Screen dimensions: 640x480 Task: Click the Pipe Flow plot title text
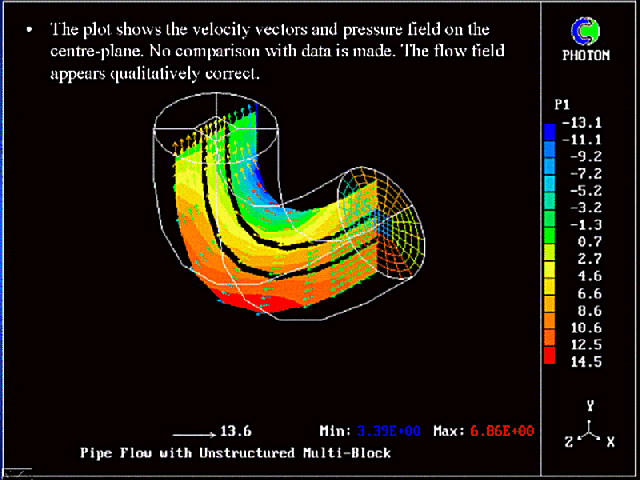coord(235,453)
